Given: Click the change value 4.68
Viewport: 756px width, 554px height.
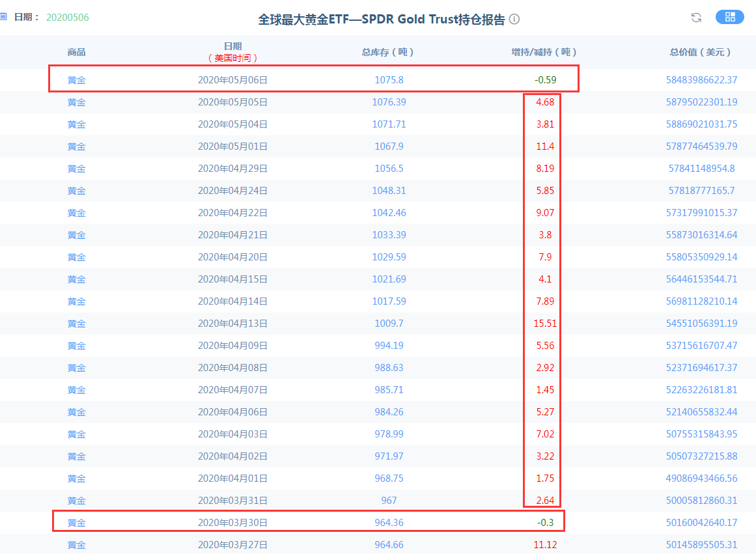Looking at the screenshot, I should pos(545,102).
